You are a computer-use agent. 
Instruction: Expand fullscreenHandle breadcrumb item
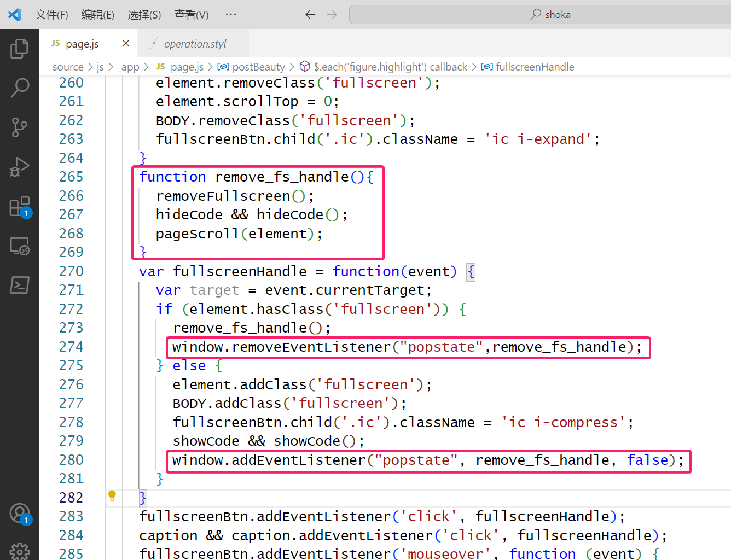click(535, 67)
